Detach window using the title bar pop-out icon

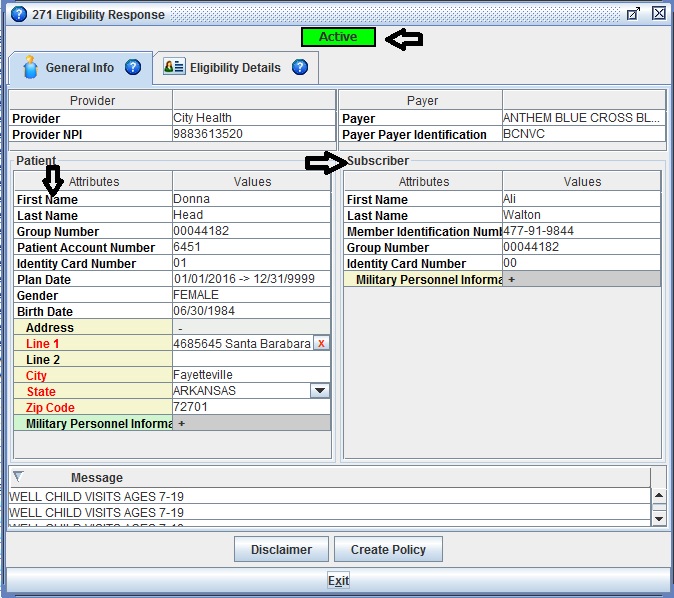coord(633,14)
